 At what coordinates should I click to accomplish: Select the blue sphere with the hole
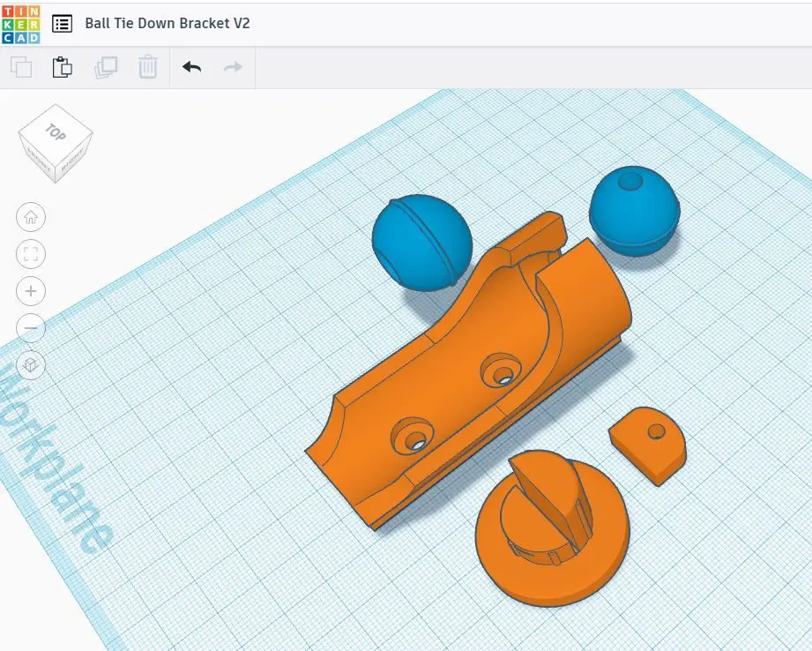pyautogui.click(x=634, y=212)
